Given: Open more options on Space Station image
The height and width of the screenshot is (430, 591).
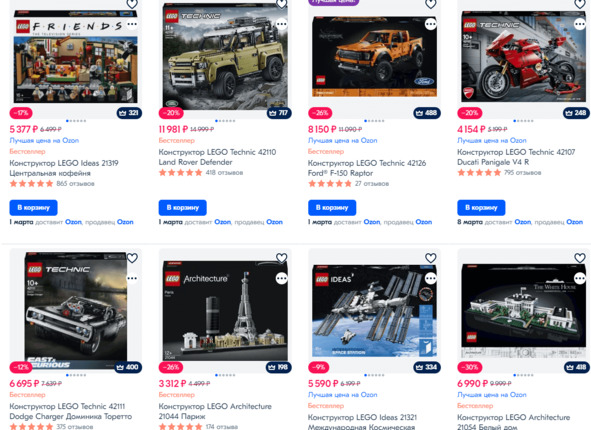Looking at the screenshot, I should (x=430, y=279).
